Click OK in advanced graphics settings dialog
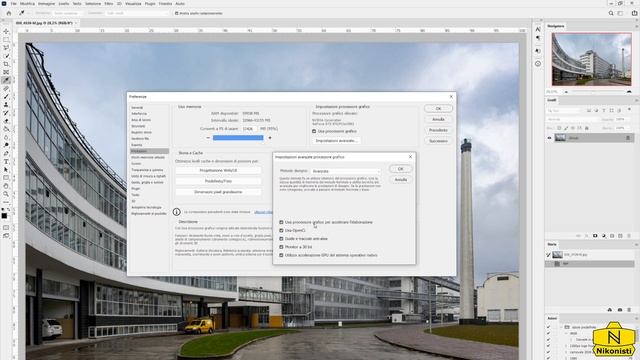 point(400,169)
